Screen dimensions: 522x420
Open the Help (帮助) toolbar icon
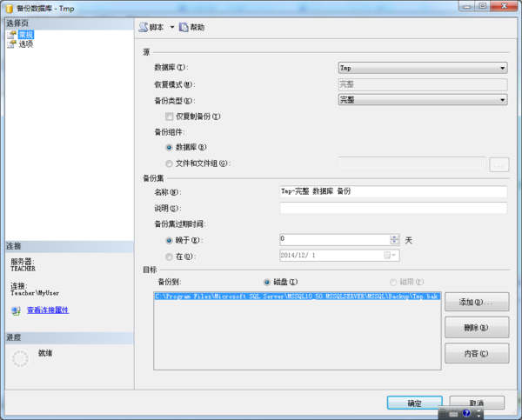coord(184,28)
